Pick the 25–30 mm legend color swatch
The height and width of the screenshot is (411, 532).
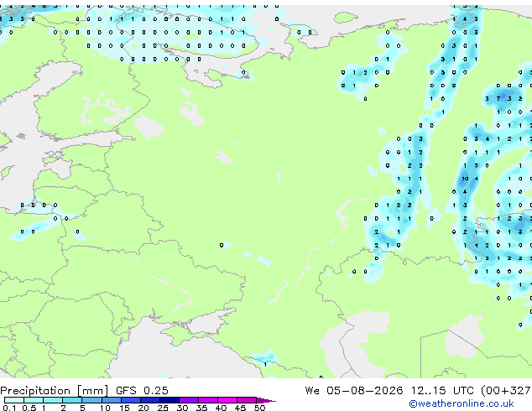point(170,400)
